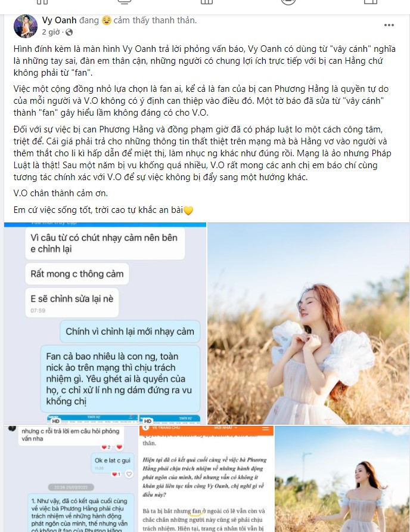Viewport: 410px width, 532px height.
Task: Open the bottom-right photo of the woman walking
Action: (x=342, y=479)
